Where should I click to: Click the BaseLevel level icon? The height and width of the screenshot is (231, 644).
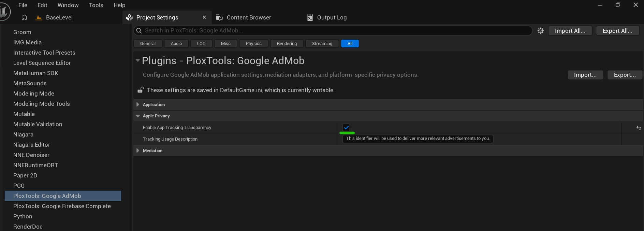point(39,17)
